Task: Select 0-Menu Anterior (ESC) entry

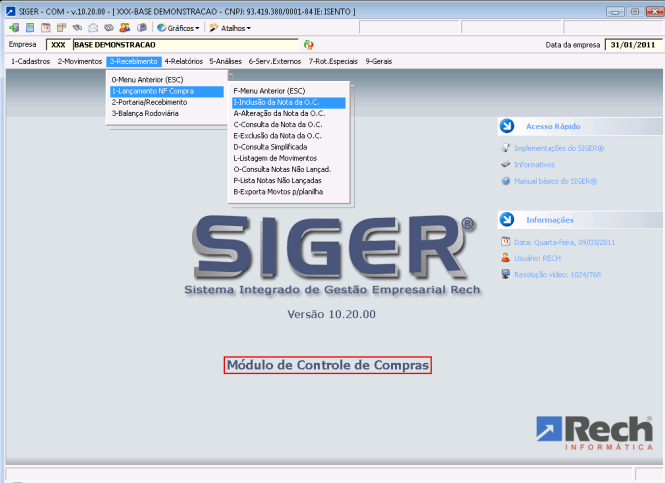Action: (x=167, y=80)
